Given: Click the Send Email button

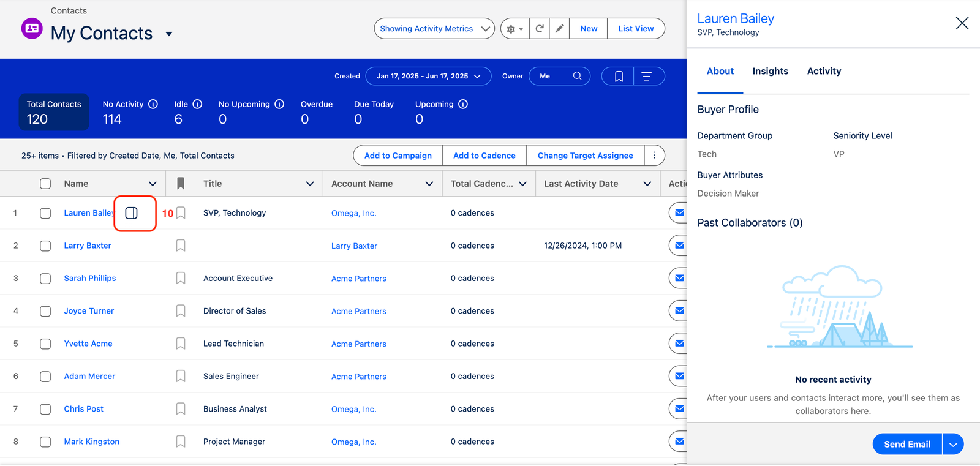Looking at the screenshot, I should pos(907,445).
